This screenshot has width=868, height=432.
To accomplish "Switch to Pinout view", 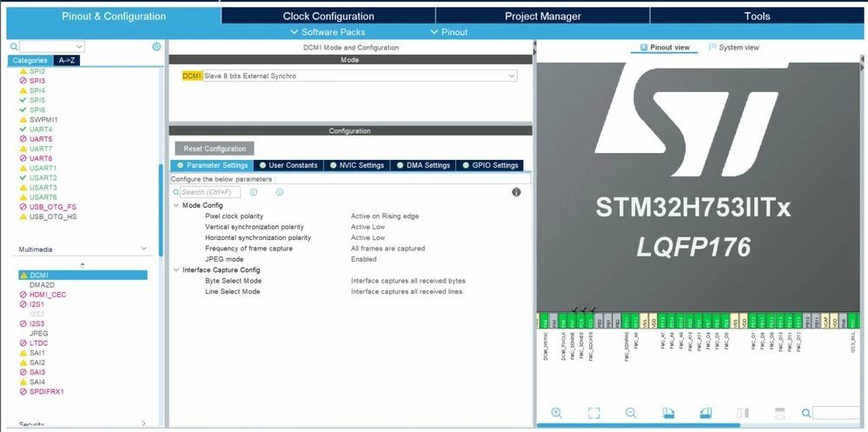I will (665, 48).
